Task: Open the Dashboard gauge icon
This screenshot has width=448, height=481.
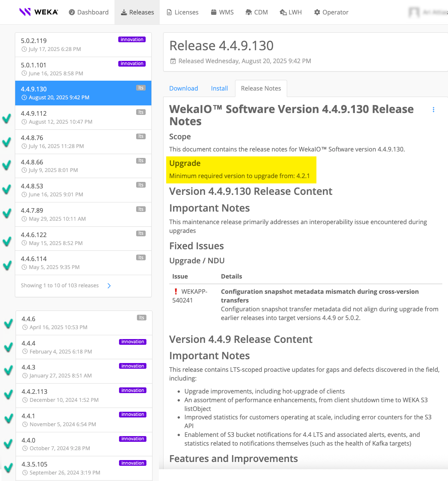Action: click(x=72, y=12)
